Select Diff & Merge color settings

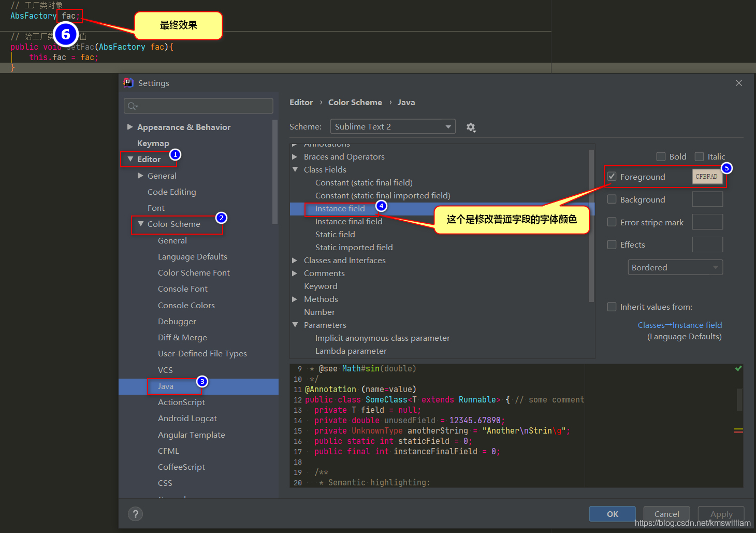182,337
